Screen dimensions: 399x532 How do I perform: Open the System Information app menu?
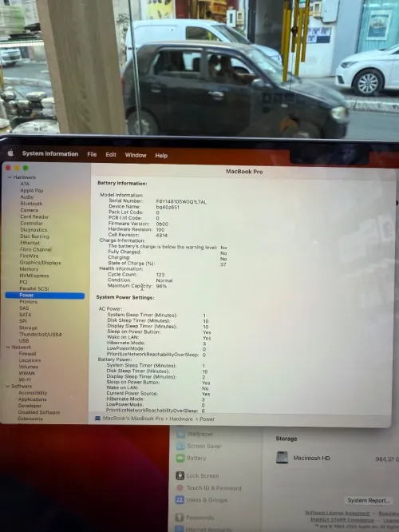(x=50, y=153)
